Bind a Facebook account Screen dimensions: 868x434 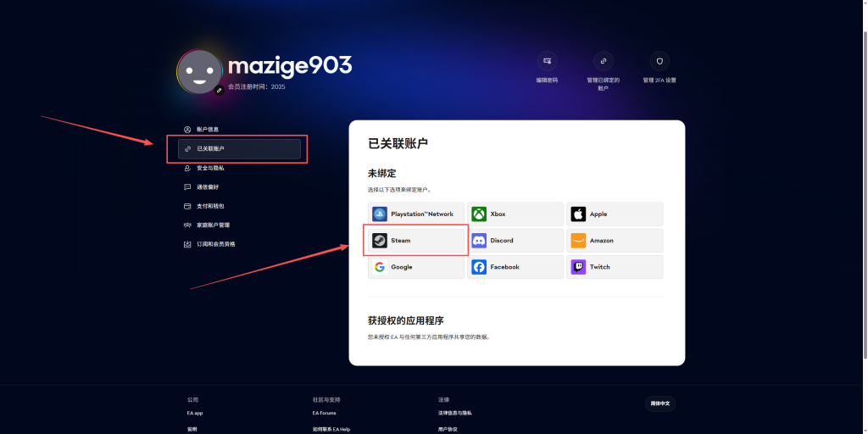click(515, 267)
